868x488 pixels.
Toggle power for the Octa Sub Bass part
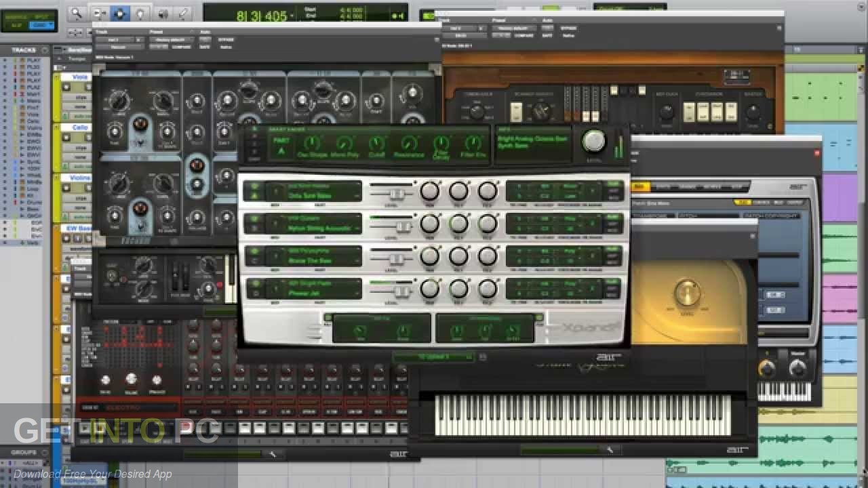(x=254, y=186)
